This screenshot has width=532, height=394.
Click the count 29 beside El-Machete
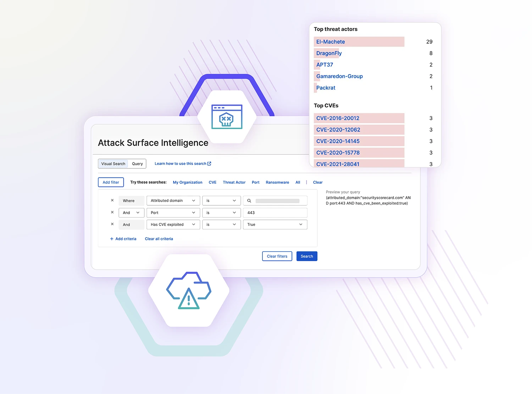tap(429, 42)
